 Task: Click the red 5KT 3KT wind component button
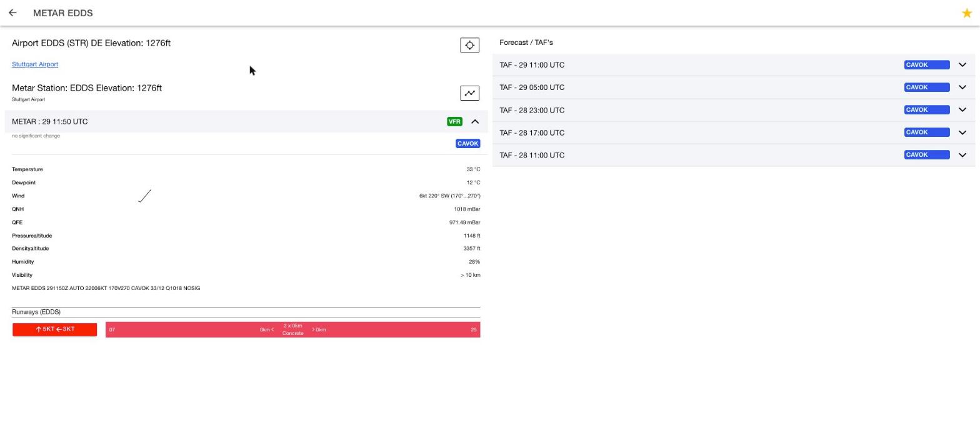[x=55, y=329]
